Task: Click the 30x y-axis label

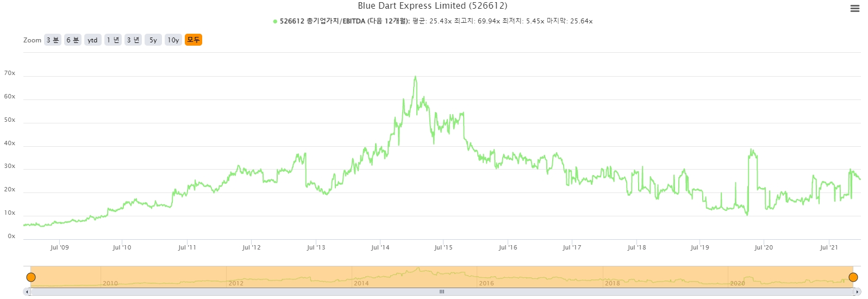Action: click(x=10, y=166)
